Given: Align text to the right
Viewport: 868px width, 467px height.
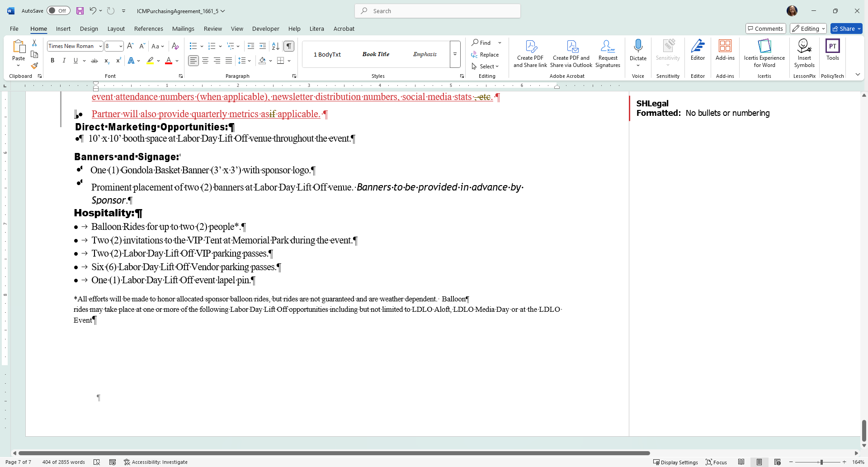Looking at the screenshot, I should click(217, 61).
